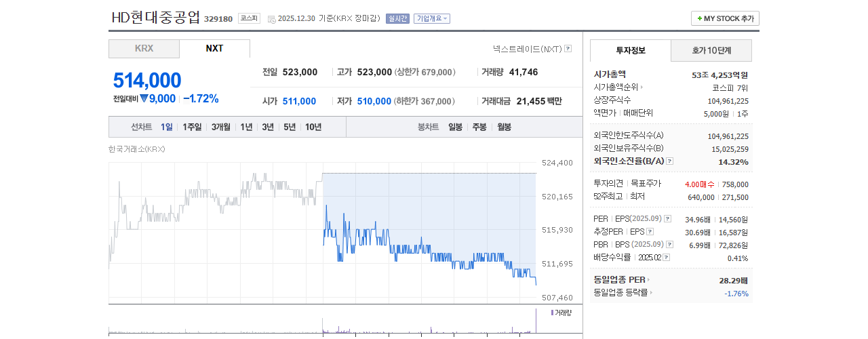The height and width of the screenshot is (339, 868).
Task: Click the 동일업종 PER value 28.29배
Action: pos(734,280)
